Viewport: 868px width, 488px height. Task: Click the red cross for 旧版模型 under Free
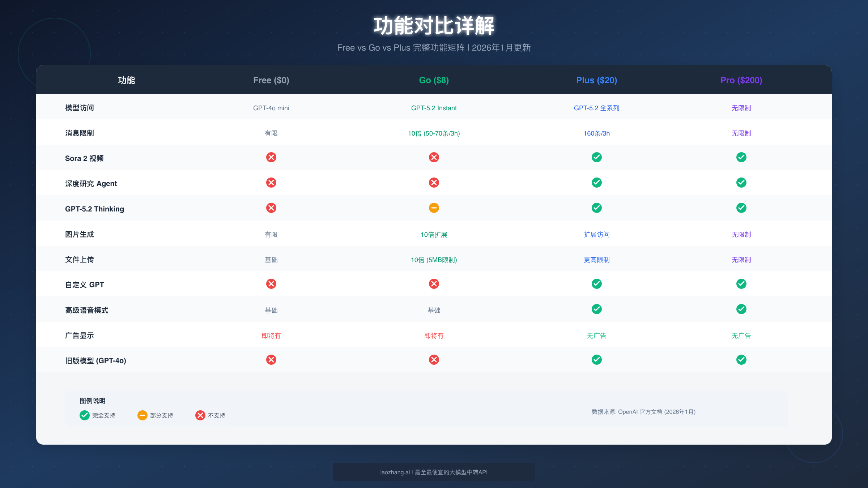click(x=271, y=360)
